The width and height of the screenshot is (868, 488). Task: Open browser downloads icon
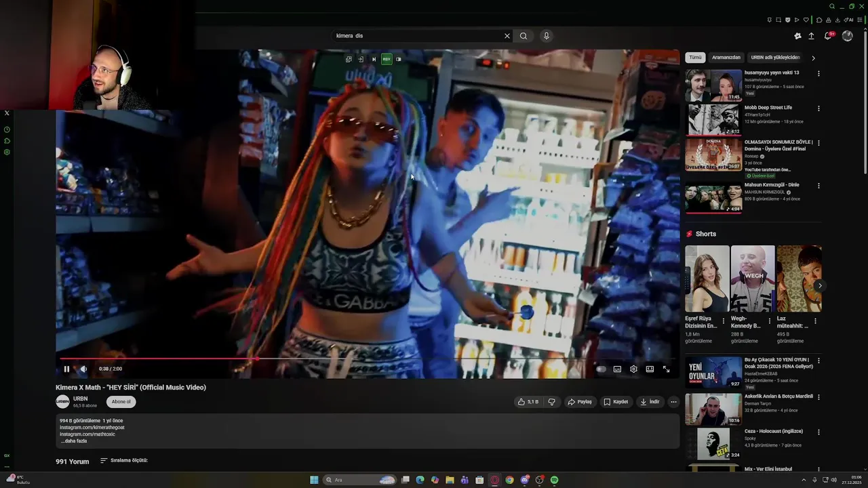(837, 20)
